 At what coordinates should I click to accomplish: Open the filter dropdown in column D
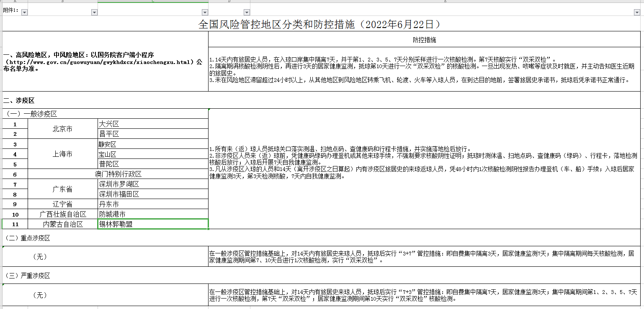(247, 13)
